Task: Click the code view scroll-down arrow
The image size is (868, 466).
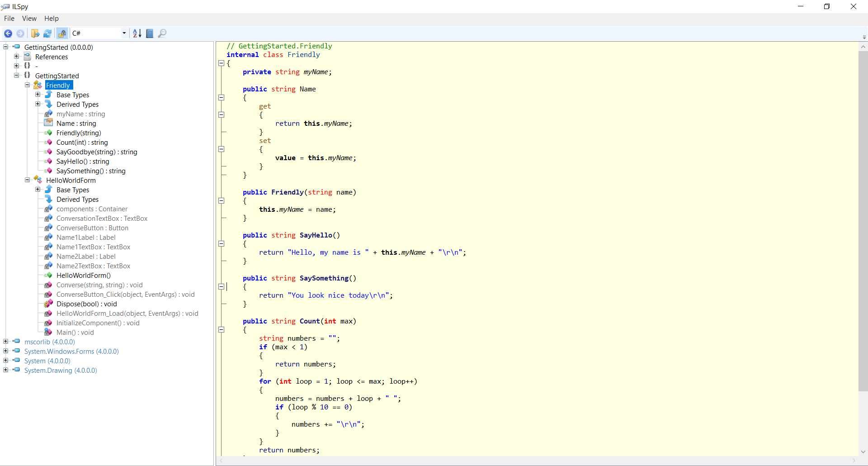Action: point(863,452)
